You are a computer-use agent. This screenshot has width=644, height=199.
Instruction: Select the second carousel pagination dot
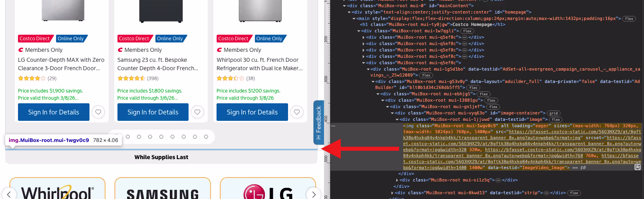[128, 137]
